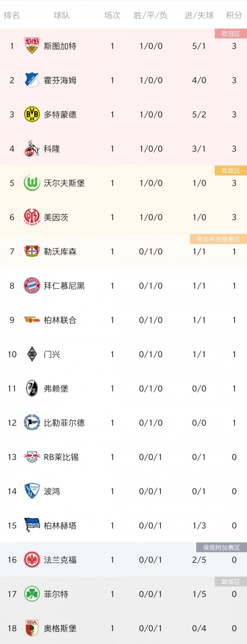Image resolution: width=247 pixels, height=644 pixels.
Task: Click the Hoffenheim team logo
Action: [x=32, y=80]
